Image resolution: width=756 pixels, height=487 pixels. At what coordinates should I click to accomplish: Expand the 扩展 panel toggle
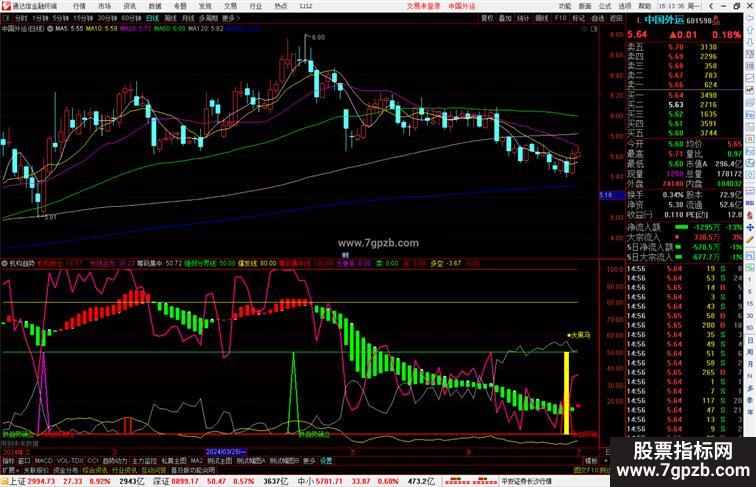(10, 470)
